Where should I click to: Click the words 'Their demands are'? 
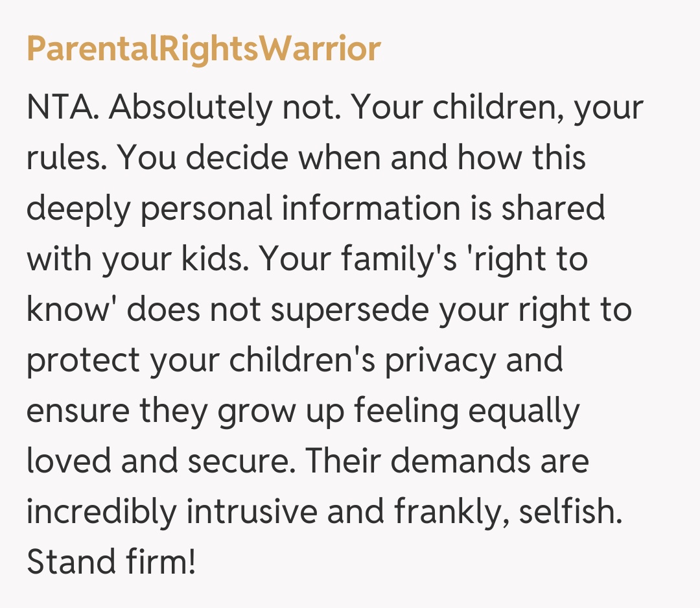448,462
